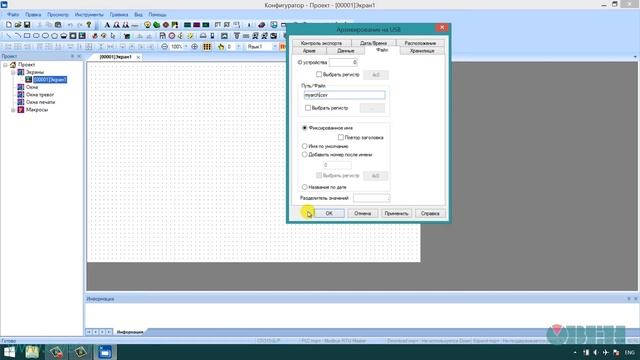Select the rounded rectangle drawing tool
This screenshot has height=360, width=640.
click(x=36, y=36)
